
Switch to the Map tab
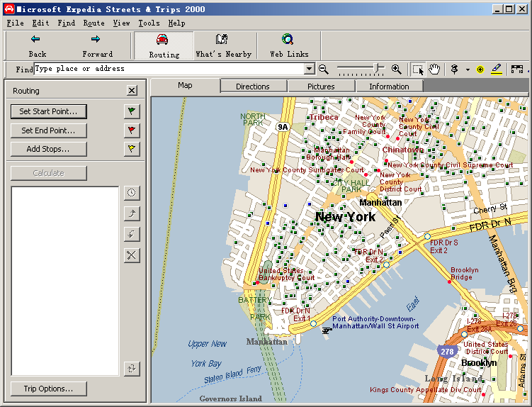click(x=185, y=86)
